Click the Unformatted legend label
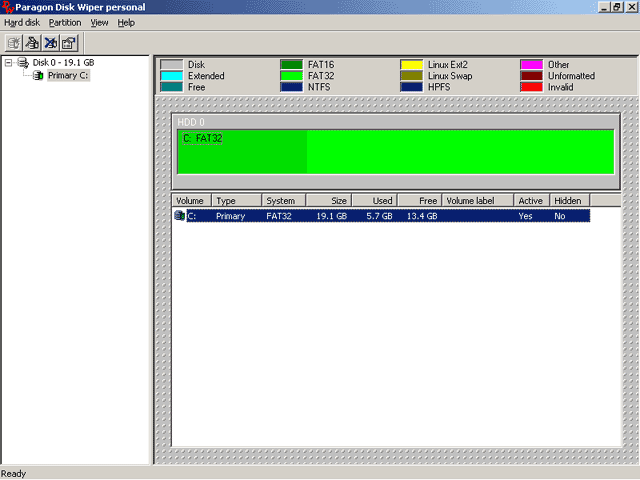This screenshot has width=640, height=480. click(571, 76)
